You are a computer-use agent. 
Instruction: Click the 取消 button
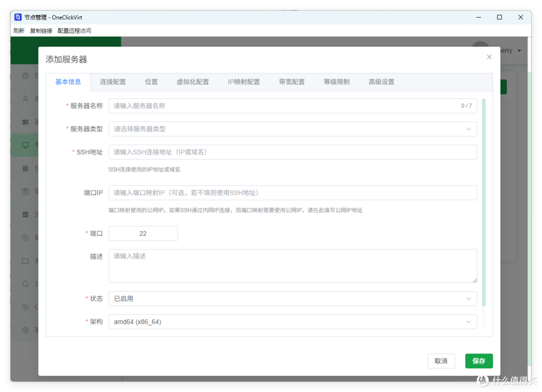[x=441, y=361]
